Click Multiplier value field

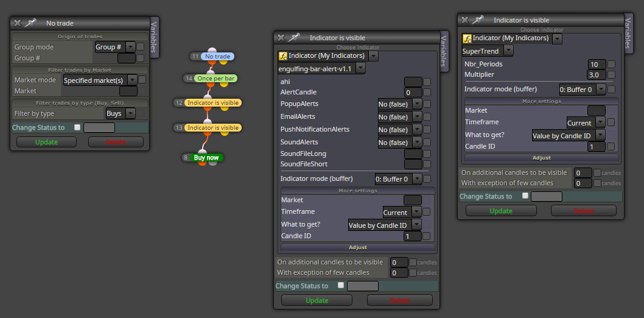tap(597, 75)
